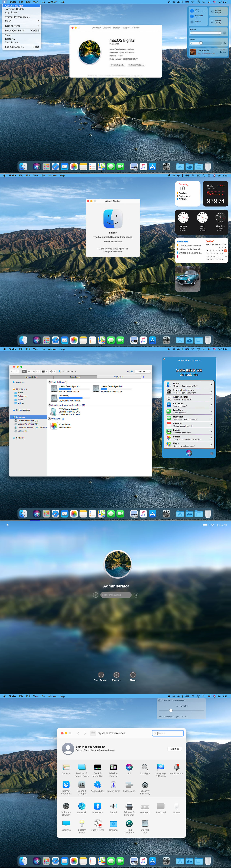Open Accessibility preferences pane
The width and height of the screenshot is (231, 868).
pyautogui.click(x=97, y=787)
